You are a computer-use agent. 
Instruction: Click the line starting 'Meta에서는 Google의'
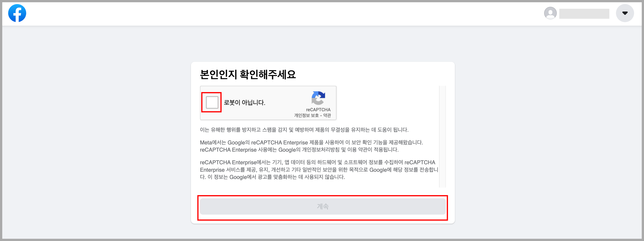pos(311,143)
